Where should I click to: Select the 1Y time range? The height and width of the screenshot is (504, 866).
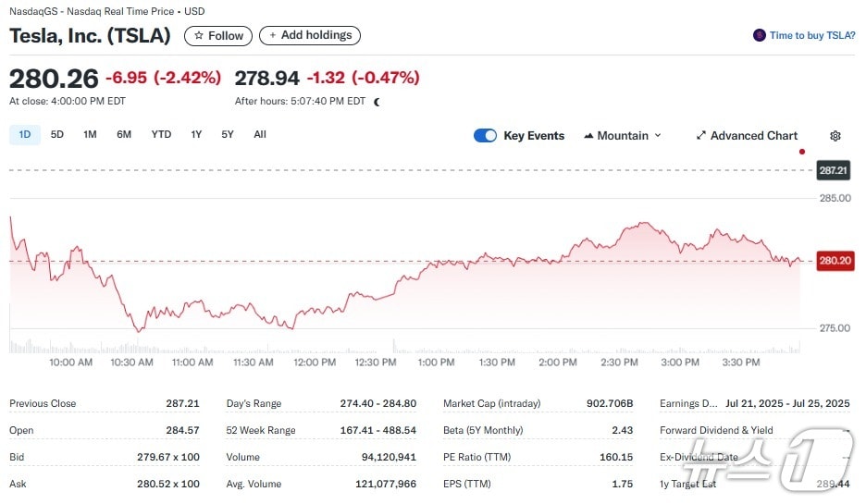[x=196, y=135]
